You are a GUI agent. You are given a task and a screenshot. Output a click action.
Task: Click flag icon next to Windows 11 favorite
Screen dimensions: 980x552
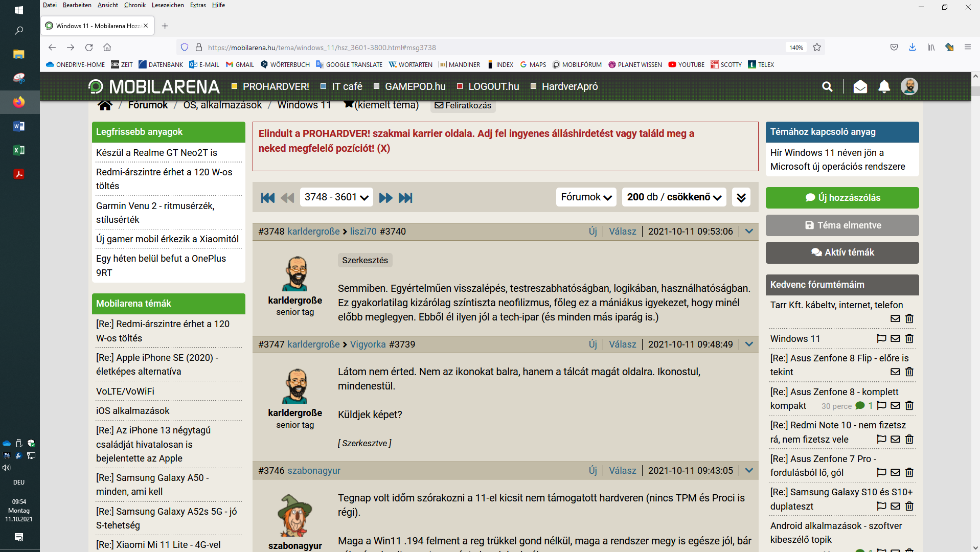click(881, 338)
